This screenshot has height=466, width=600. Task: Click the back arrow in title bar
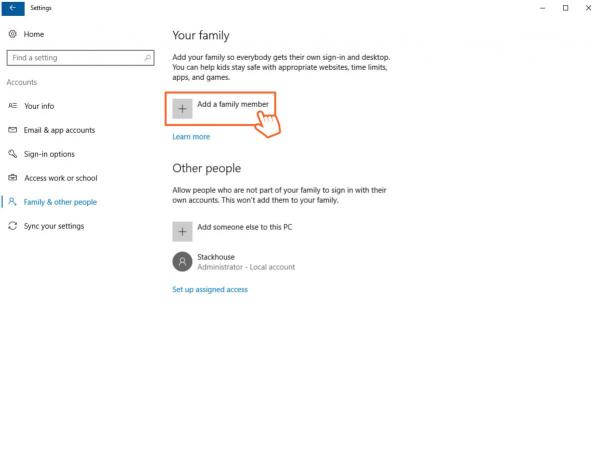coord(14,8)
